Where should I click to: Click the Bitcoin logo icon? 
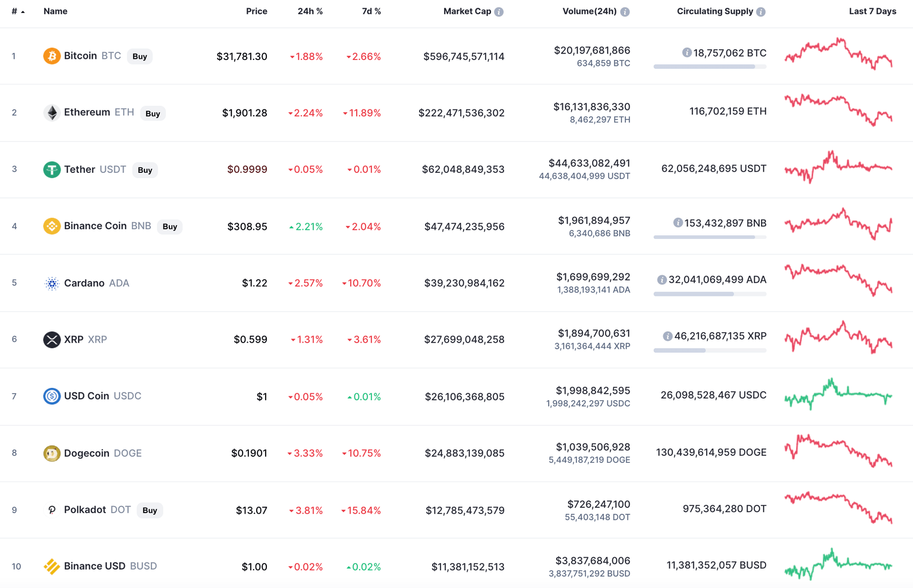pyautogui.click(x=52, y=56)
